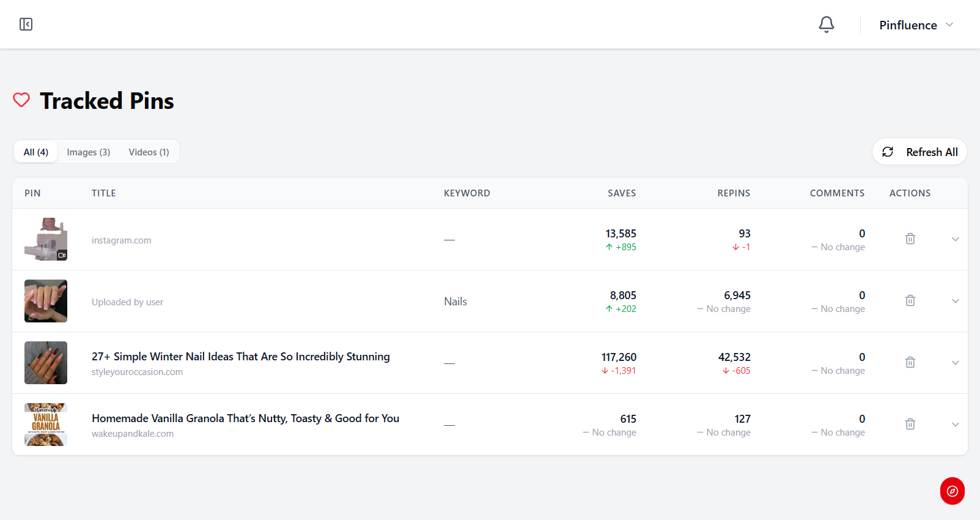The width and height of the screenshot is (980, 520).
Task: Expand the Vanilla Granola row details
Action: [956, 425]
